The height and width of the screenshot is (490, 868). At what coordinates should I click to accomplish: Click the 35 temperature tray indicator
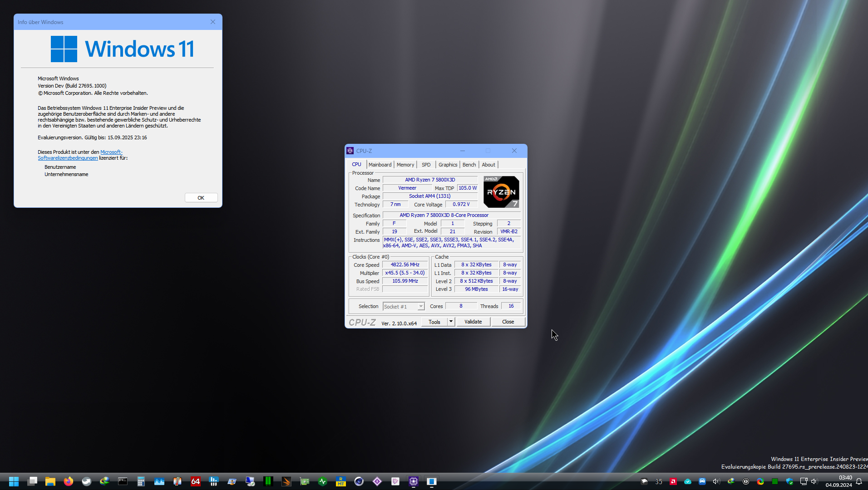tap(659, 481)
